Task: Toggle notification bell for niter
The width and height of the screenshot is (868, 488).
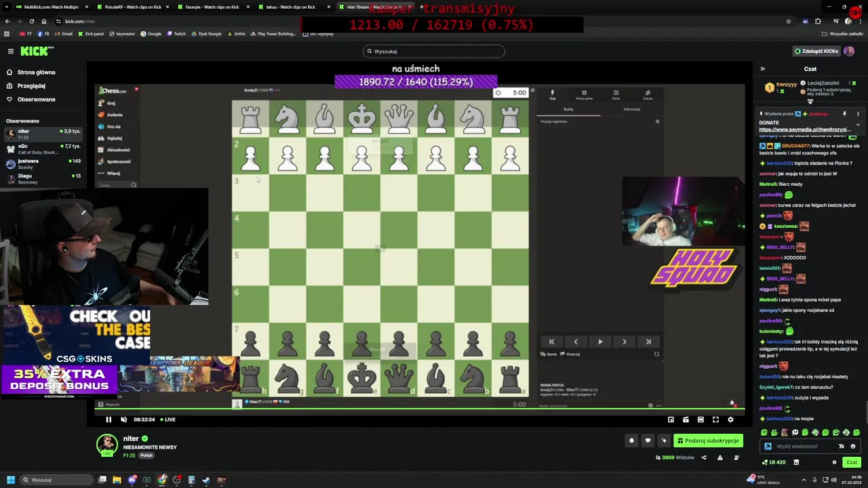Action: (x=631, y=441)
